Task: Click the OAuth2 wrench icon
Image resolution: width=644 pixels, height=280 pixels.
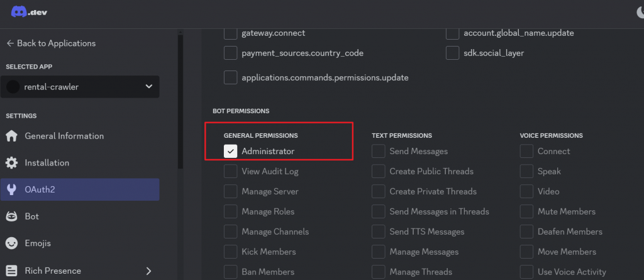Action: coord(11,189)
